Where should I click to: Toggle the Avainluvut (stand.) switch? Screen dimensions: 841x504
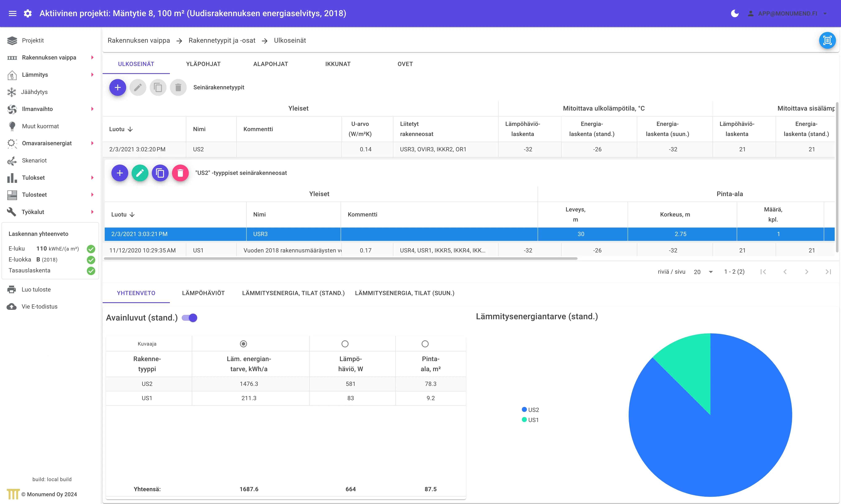tap(189, 318)
